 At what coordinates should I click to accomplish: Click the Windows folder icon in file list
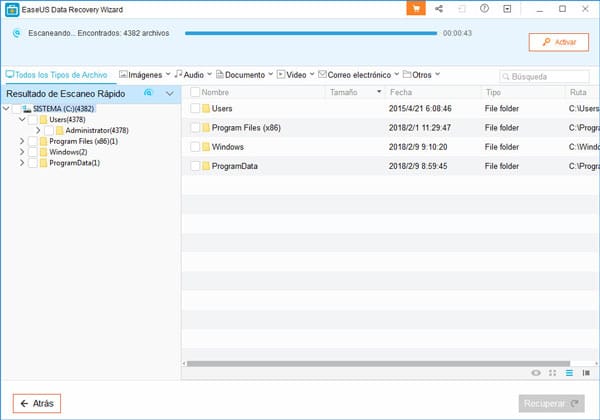206,147
